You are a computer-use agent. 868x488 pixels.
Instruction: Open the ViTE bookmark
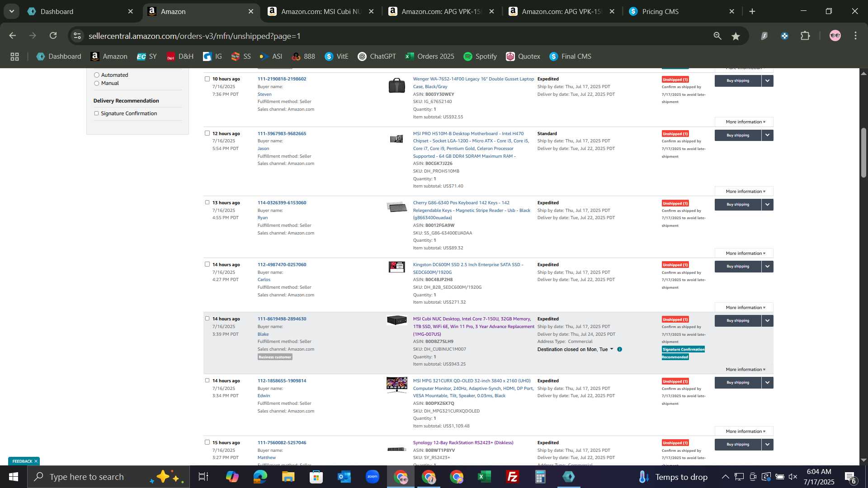(336, 56)
